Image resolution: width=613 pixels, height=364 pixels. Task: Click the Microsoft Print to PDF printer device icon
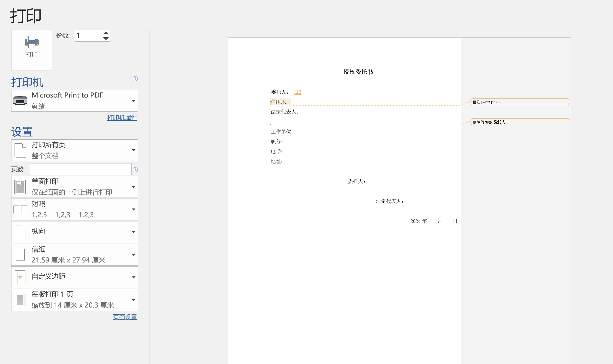pyautogui.click(x=20, y=101)
